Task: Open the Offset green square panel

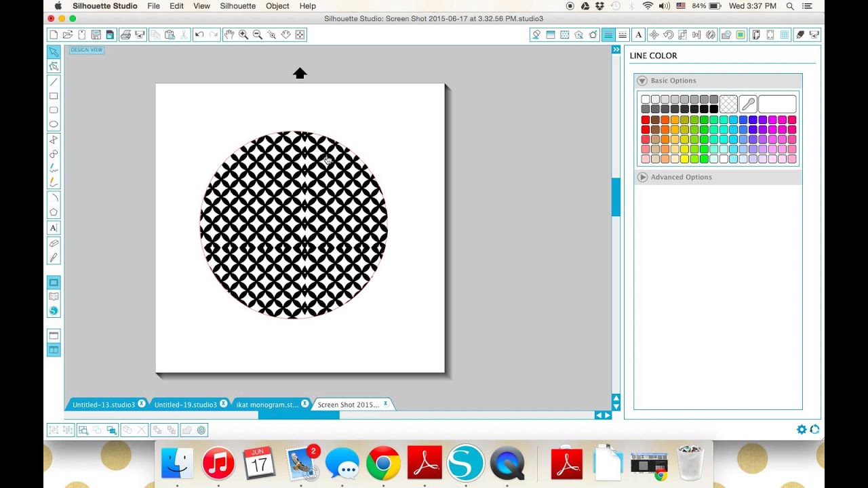Action: (x=741, y=35)
